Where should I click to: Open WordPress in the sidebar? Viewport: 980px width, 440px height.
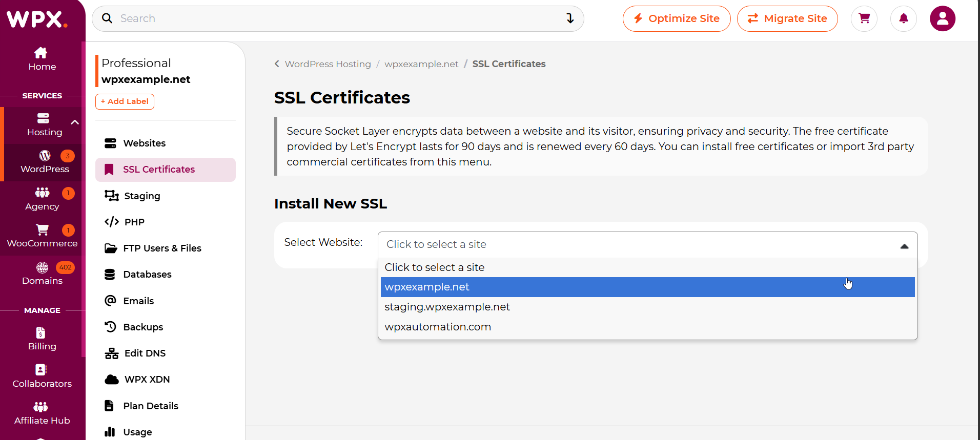coord(45,162)
